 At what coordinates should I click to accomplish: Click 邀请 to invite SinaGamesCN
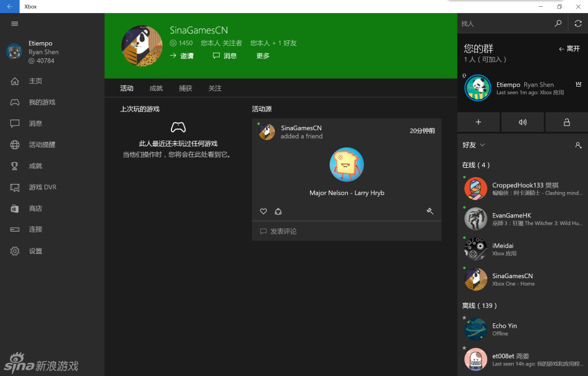coord(181,56)
